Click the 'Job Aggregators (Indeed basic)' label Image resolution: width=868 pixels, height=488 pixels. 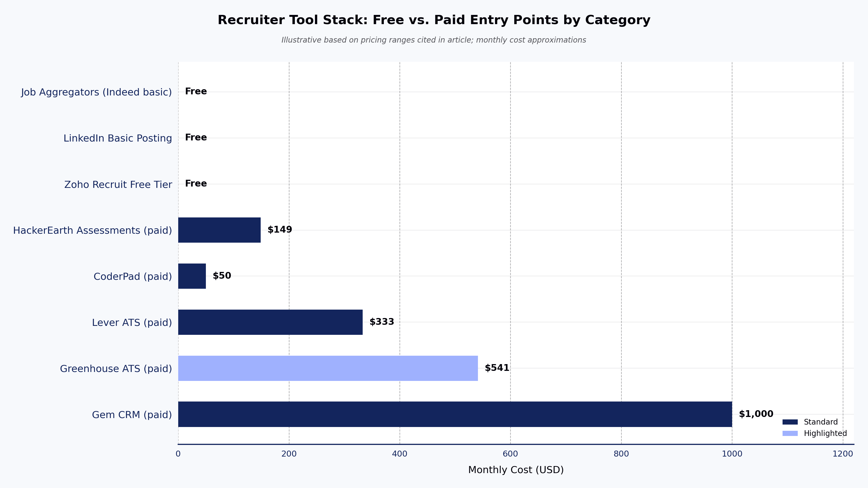point(96,92)
